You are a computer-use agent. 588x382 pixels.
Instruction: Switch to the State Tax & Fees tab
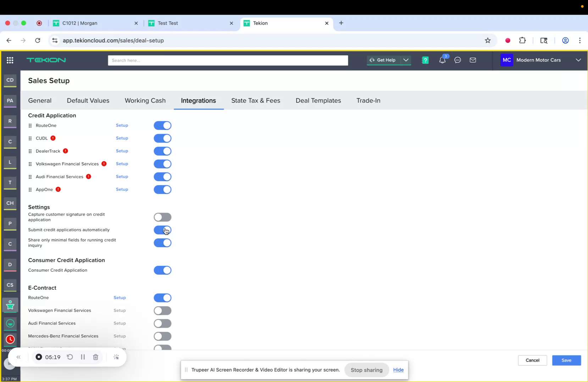(255, 101)
